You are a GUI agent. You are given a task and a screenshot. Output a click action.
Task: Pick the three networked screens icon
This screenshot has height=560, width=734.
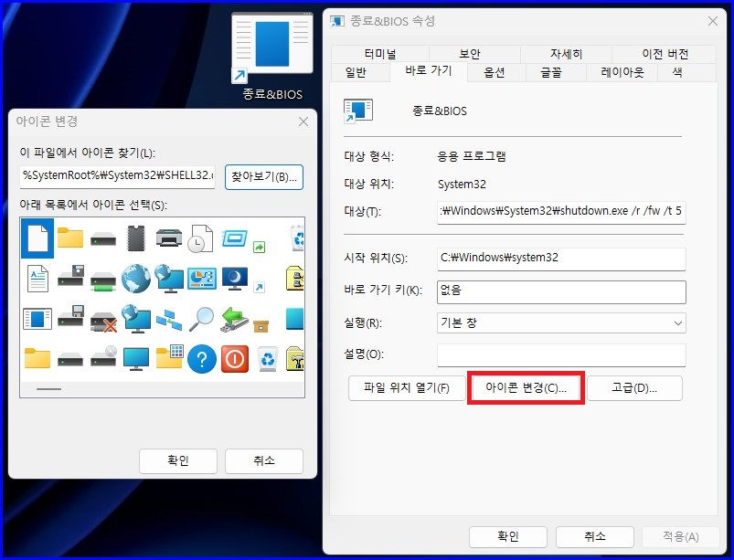pyautogui.click(x=169, y=320)
